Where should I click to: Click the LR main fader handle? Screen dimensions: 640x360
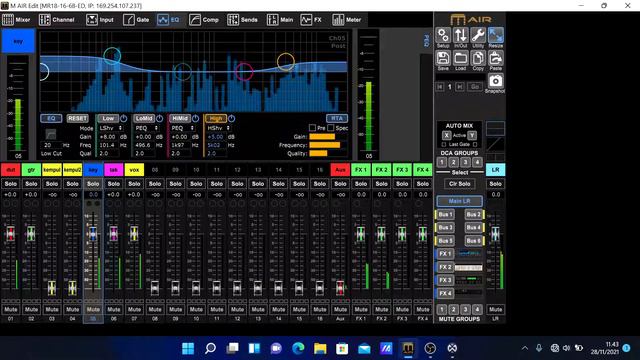pos(495,233)
